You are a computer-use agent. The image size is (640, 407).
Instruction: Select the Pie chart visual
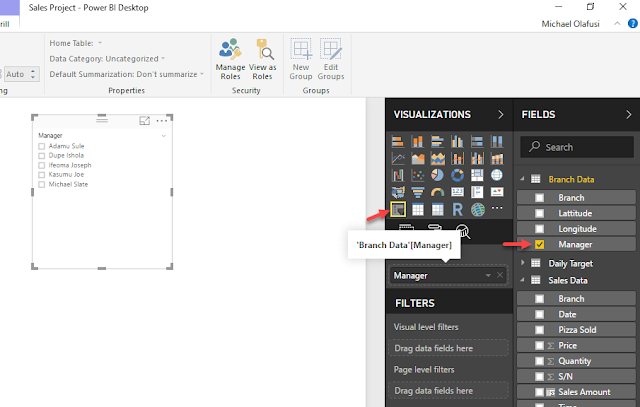(437, 176)
